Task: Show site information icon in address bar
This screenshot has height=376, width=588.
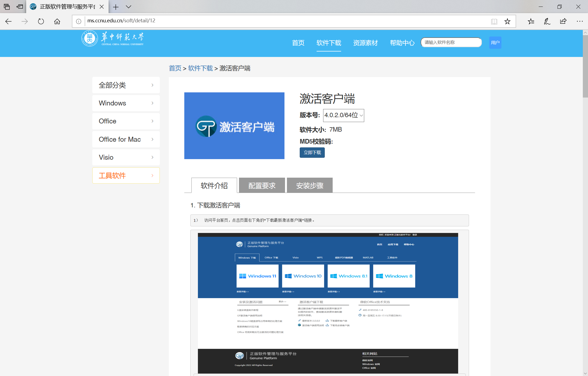Action: tap(78, 22)
